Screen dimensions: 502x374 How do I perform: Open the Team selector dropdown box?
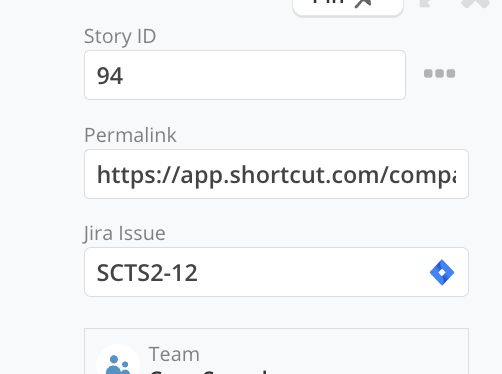tap(276, 351)
